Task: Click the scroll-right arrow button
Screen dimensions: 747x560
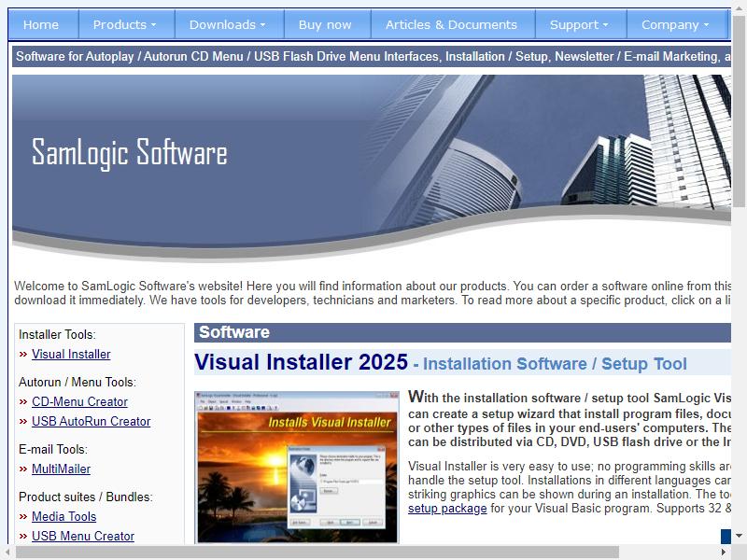Action: pos(724,553)
